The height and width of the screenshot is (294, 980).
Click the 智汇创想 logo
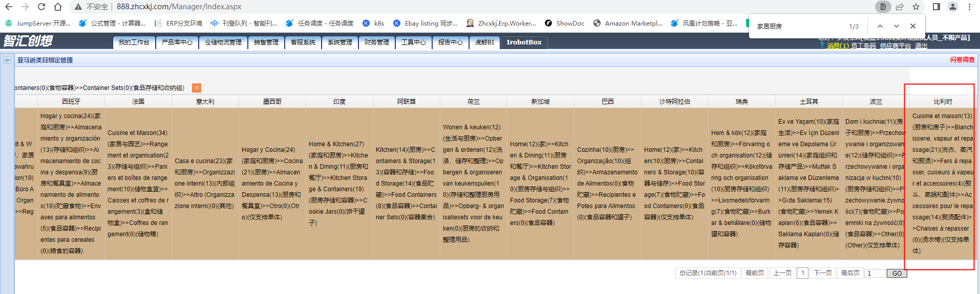click(x=28, y=41)
